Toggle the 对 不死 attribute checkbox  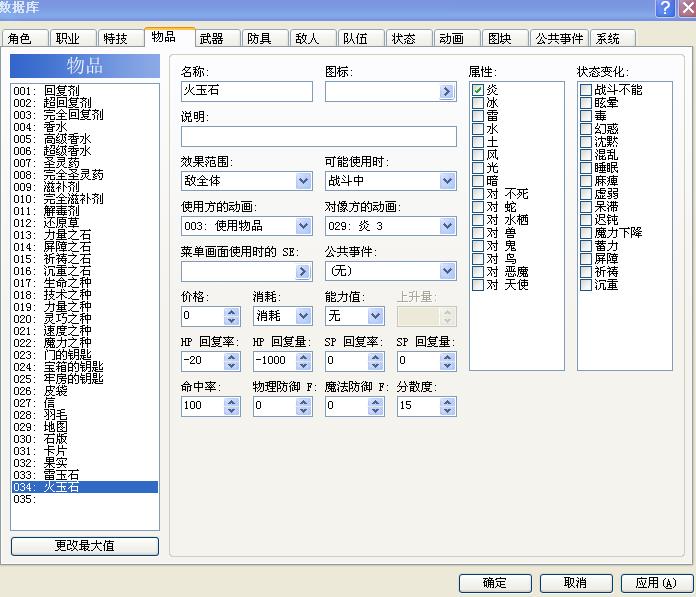pos(478,194)
